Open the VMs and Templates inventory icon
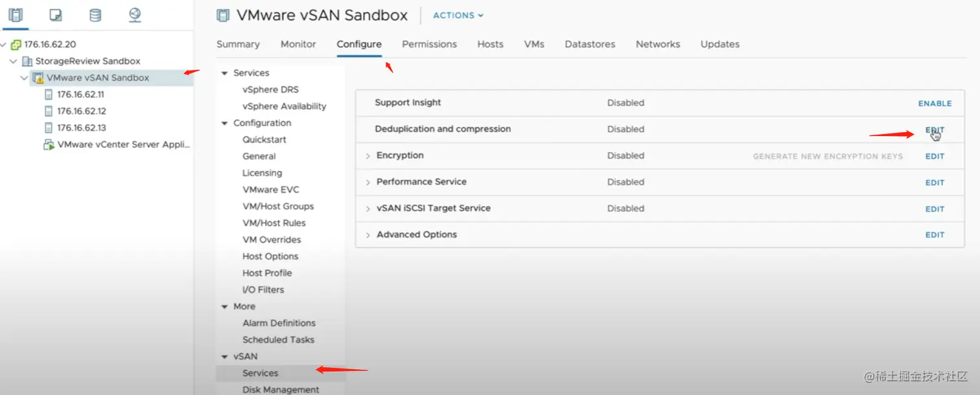 tap(56, 15)
